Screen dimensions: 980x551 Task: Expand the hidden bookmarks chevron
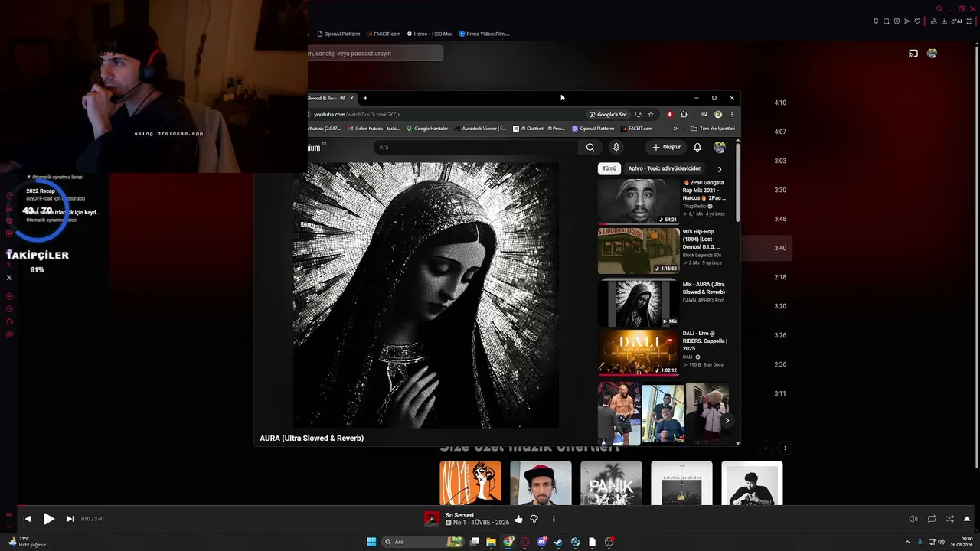coord(675,129)
